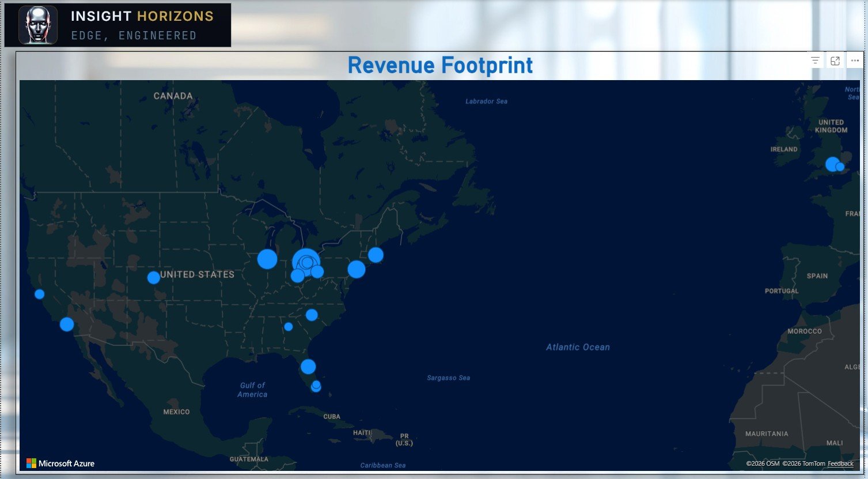This screenshot has width=868, height=479.
Task: Click the IRELAND map label
Action: click(784, 149)
